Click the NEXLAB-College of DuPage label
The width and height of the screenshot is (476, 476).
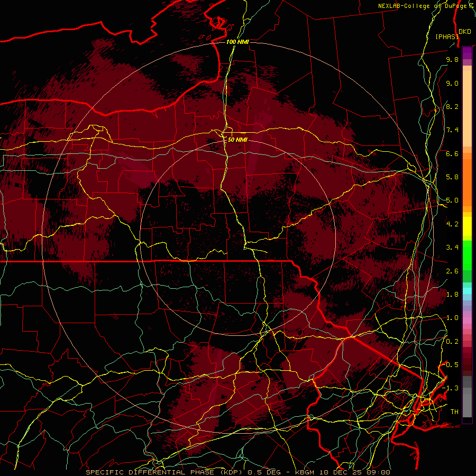click(424, 6)
